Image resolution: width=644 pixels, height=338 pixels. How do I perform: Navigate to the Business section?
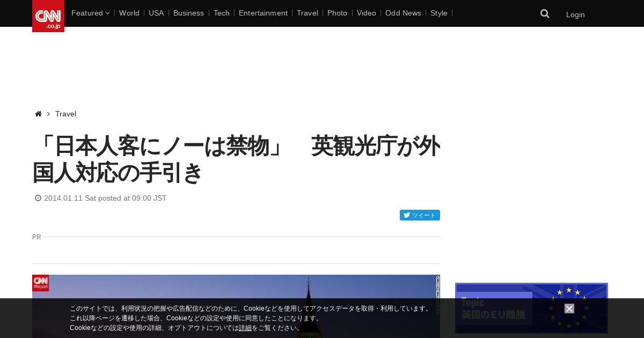188,13
